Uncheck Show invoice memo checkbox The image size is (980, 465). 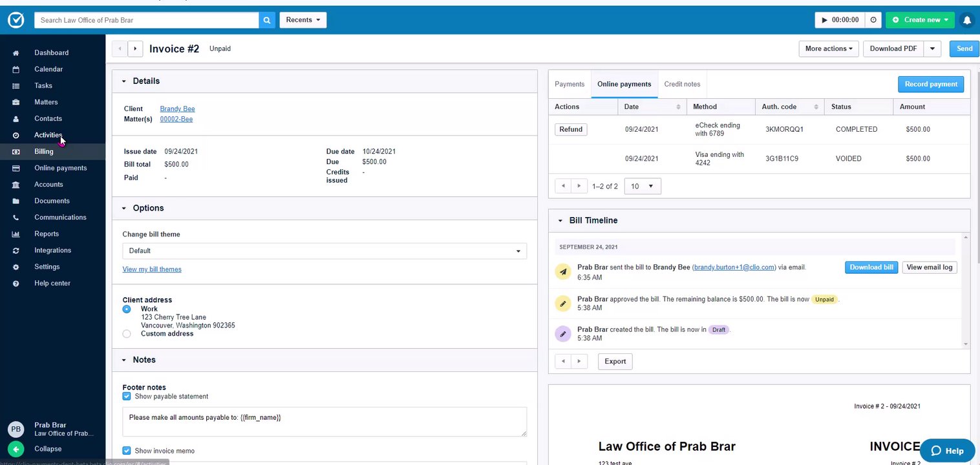(127, 451)
